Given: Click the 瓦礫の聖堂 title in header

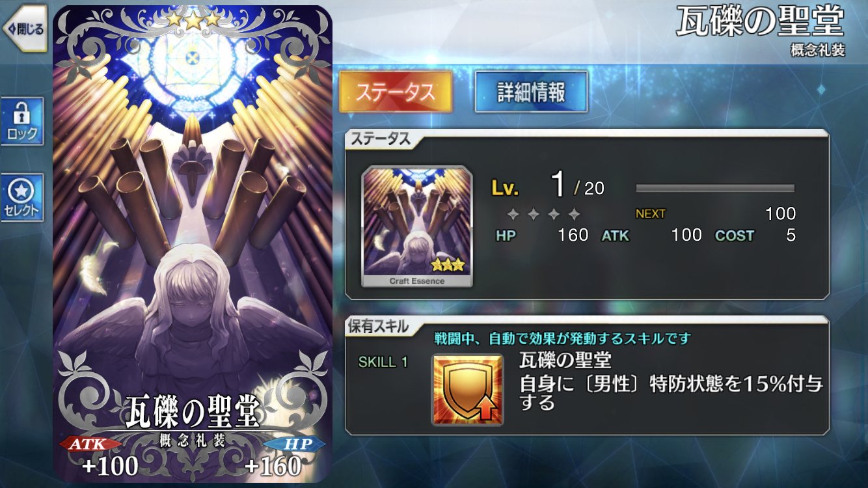Looking at the screenshot, I should tap(760, 23).
